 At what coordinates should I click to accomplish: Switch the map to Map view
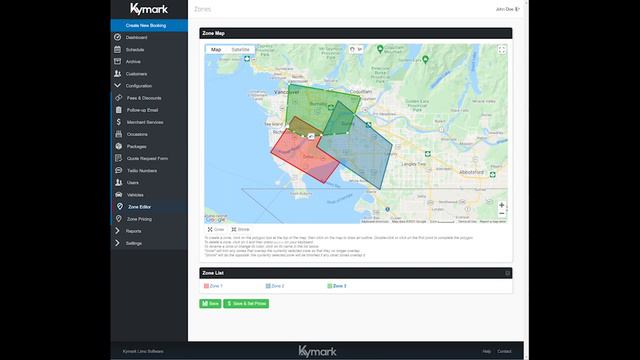216,49
